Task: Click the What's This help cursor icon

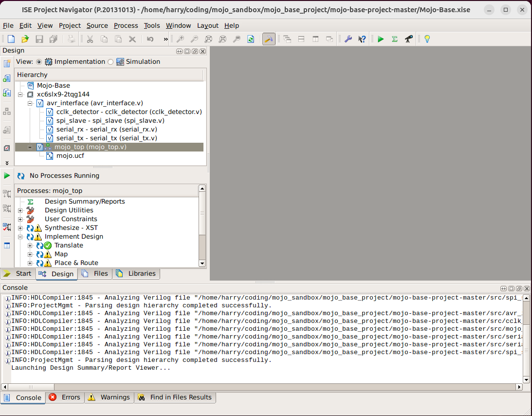Action: [362, 39]
